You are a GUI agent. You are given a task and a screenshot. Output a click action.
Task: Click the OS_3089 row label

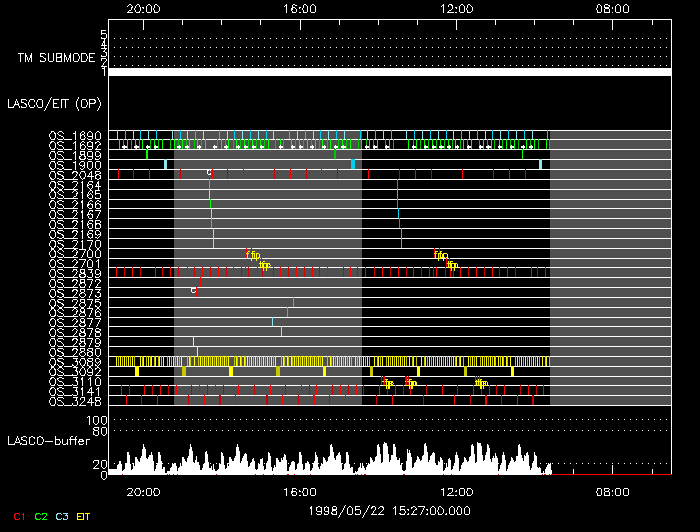pos(75,362)
